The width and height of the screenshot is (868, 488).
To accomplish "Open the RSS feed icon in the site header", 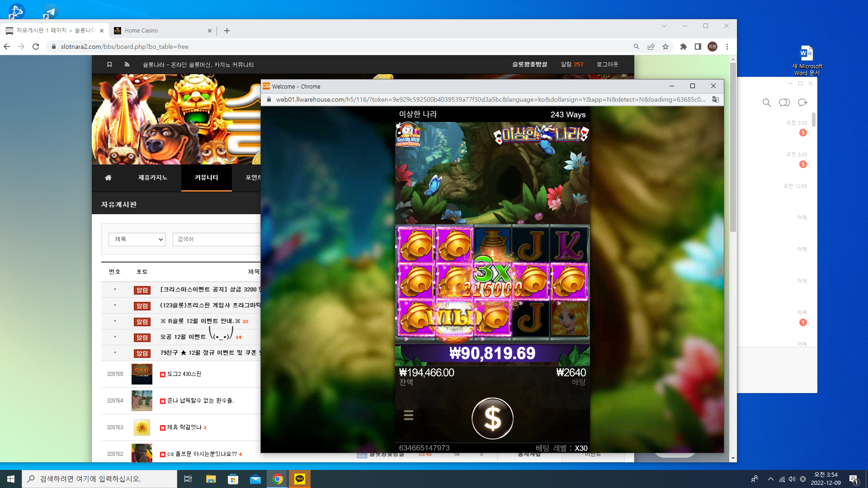I will [x=127, y=65].
